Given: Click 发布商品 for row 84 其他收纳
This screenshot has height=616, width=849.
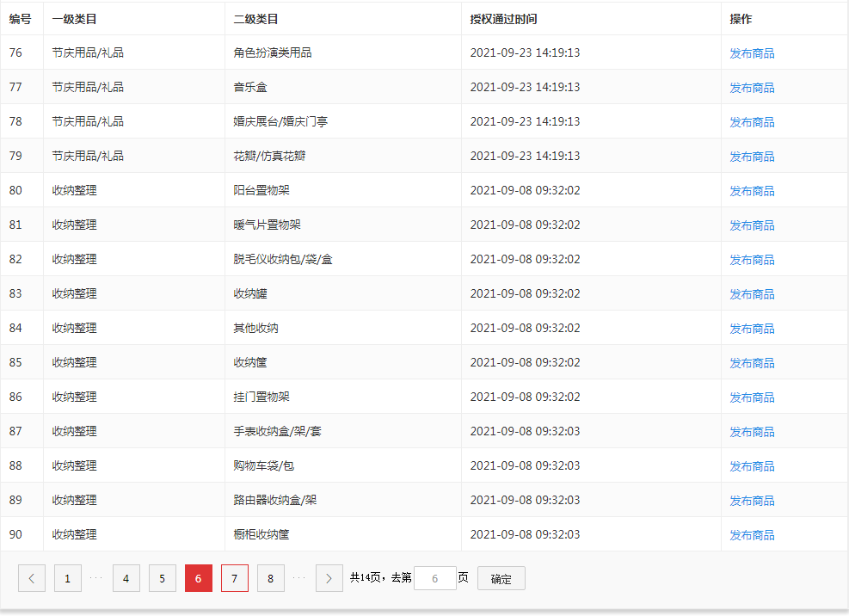Looking at the screenshot, I should click(752, 329).
